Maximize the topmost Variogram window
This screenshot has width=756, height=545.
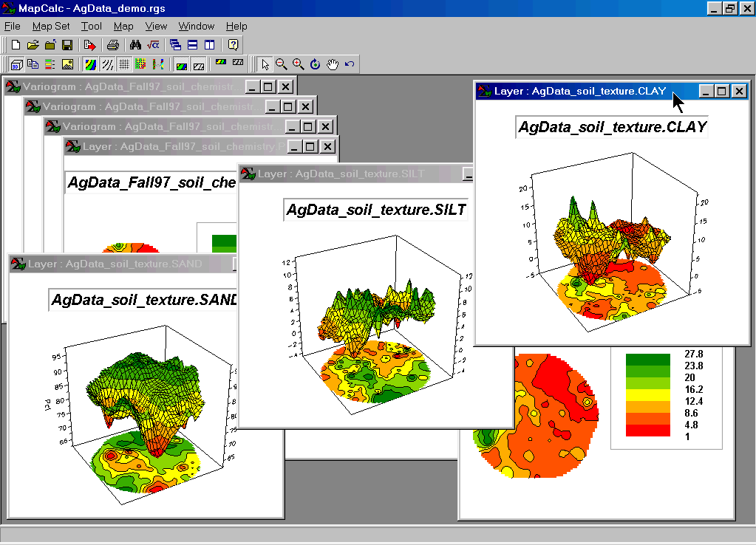pos(268,86)
